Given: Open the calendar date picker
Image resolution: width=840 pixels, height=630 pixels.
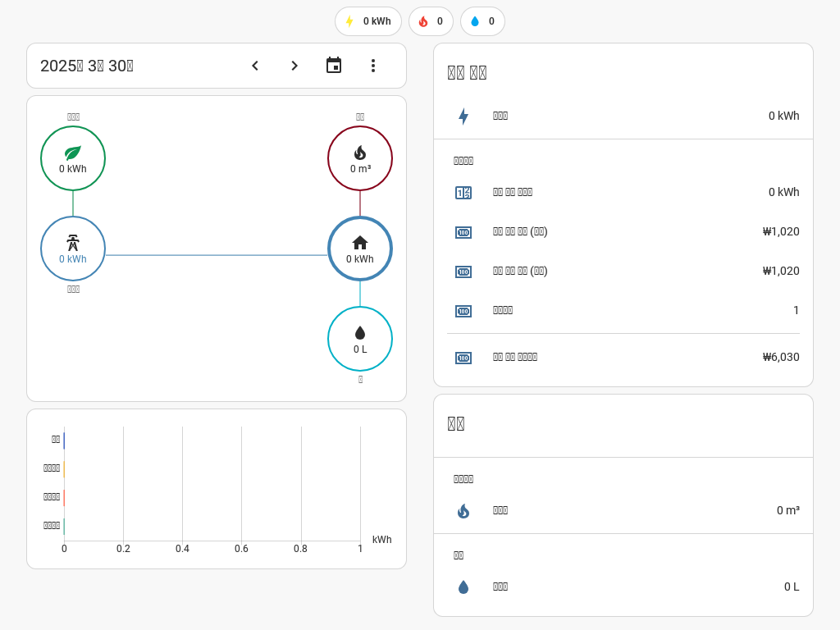Looking at the screenshot, I should [x=334, y=66].
